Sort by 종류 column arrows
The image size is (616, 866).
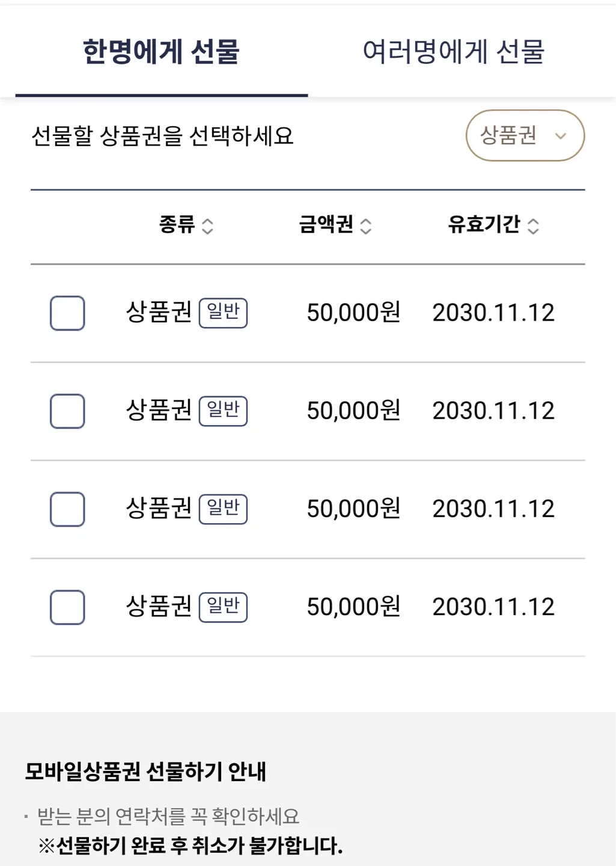207,226
